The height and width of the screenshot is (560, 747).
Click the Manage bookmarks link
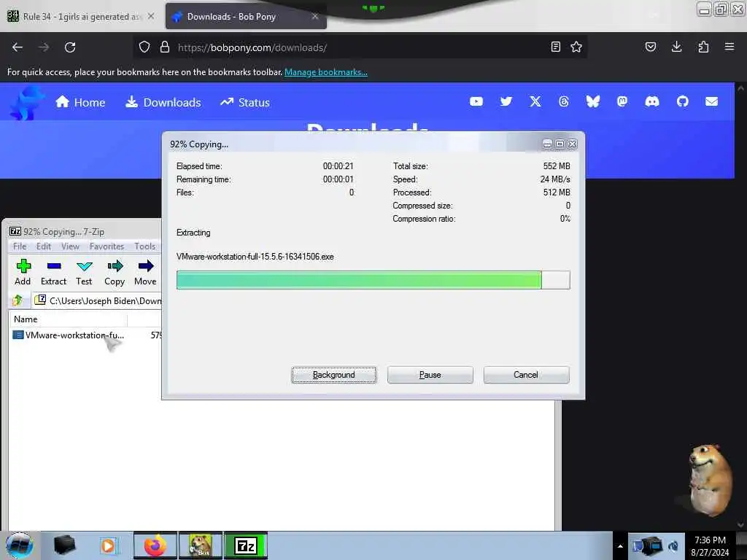tap(326, 72)
